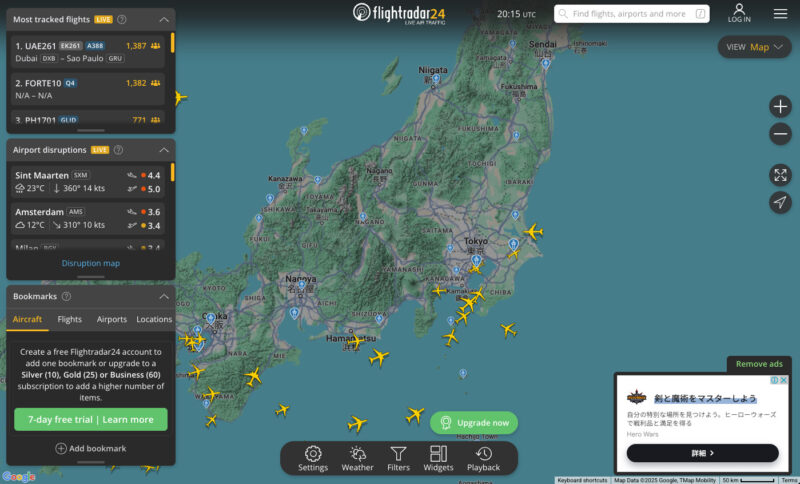
Task: Center map on my location arrow
Action: [x=780, y=202]
